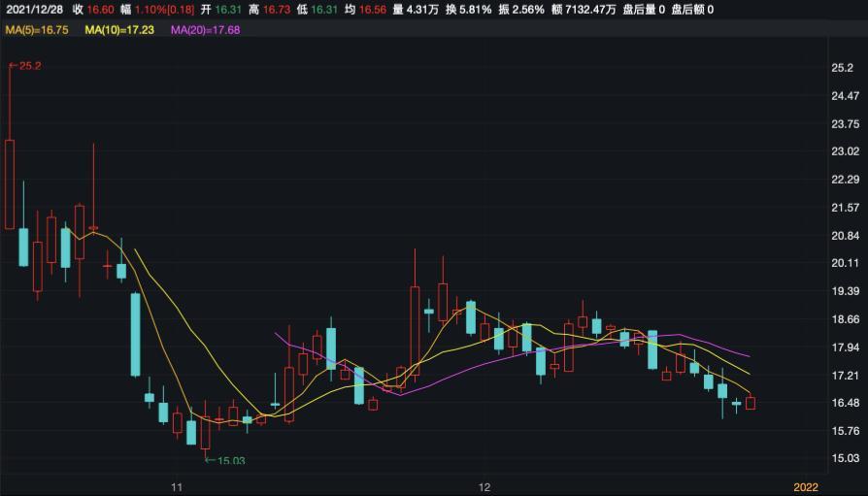Viewport: 868px width, 496px height.
Task: Click the tall first red candlestick
Action: coord(10,184)
